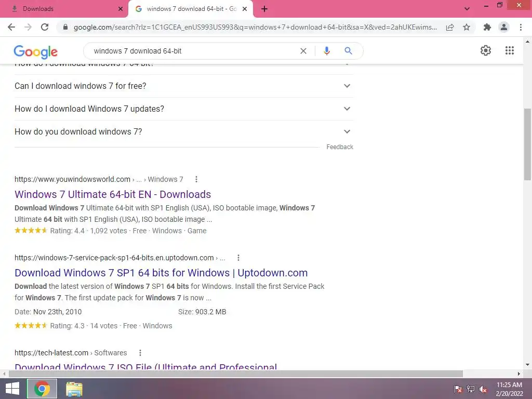Close the Downloads tab
532x399 pixels.
click(121, 9)
